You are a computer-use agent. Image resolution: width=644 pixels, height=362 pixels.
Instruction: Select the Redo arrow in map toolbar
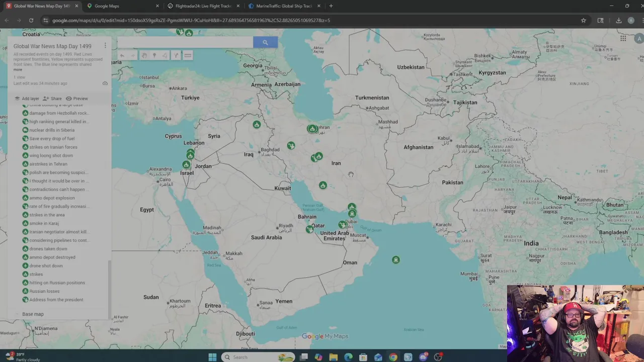[132, 56]
